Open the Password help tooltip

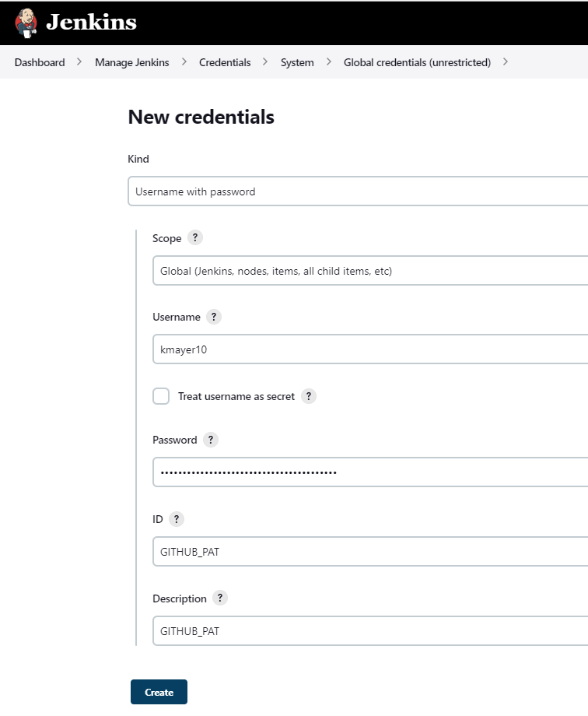tap(210, 440)
